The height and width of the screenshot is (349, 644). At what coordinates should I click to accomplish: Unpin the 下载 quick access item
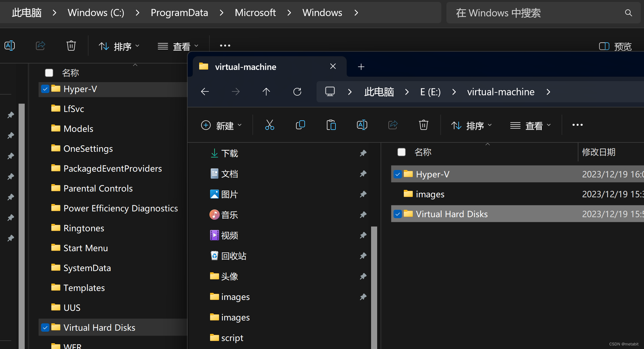click(x=363, y=153)
